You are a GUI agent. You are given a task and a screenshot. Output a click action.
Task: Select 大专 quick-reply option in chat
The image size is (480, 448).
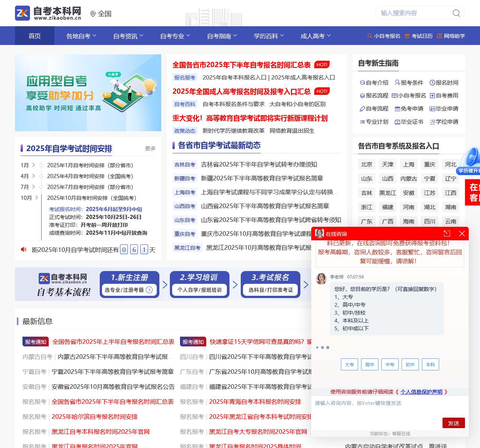(349, 364)
